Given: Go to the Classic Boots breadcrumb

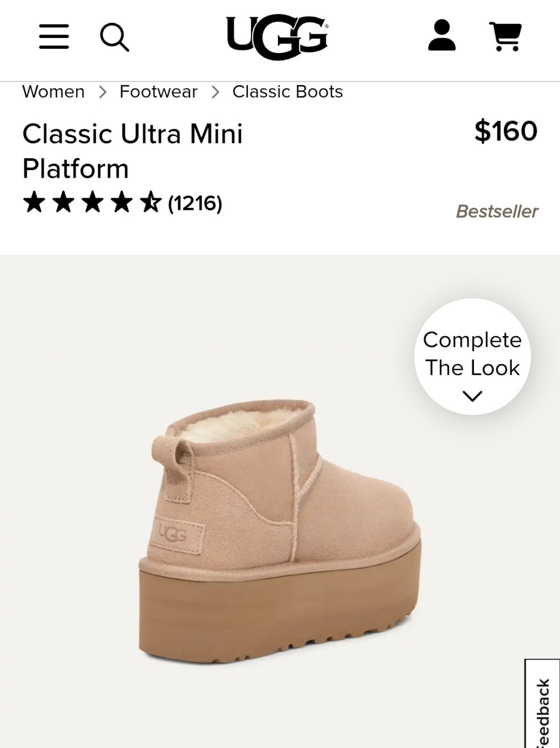Looking at the screenshot, I should point(287,92).
